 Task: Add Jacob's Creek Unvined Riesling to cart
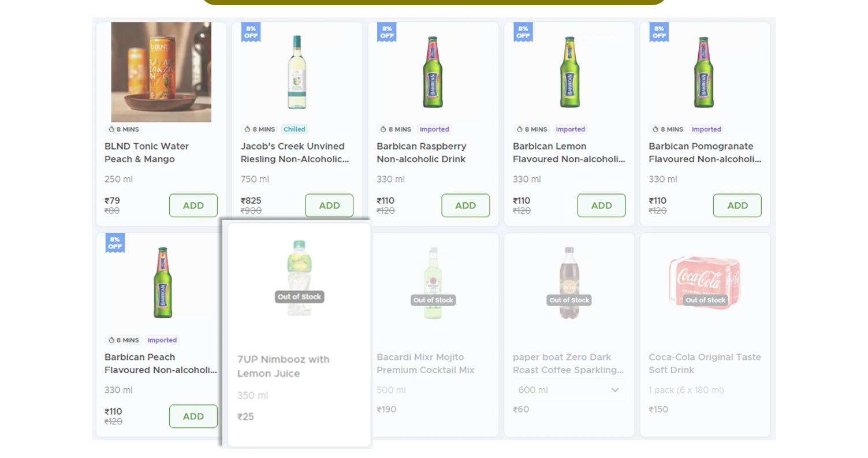click(329, 205)
